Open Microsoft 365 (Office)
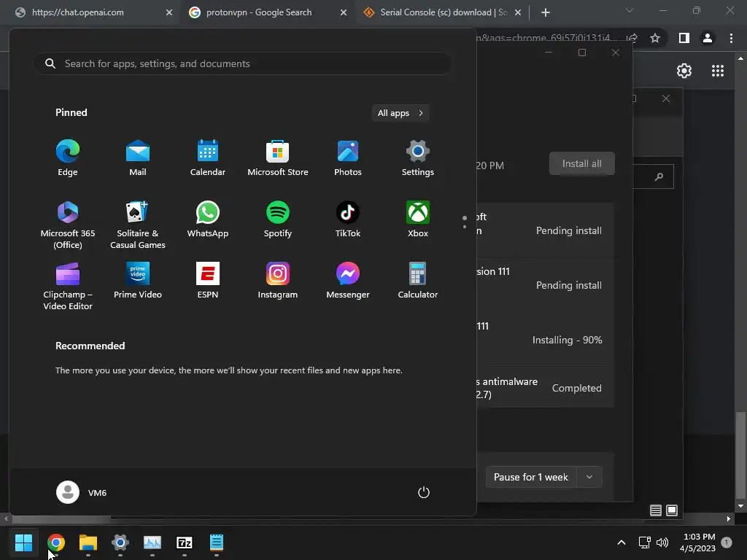The height and width of the screenshot is (560, 747). (x=68, y=225)
